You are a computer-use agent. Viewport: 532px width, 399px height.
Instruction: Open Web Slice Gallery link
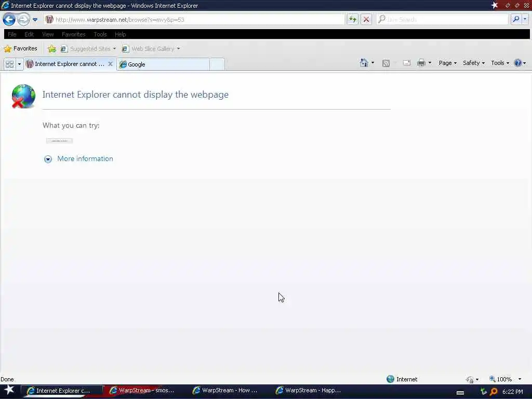coord(151,49)
